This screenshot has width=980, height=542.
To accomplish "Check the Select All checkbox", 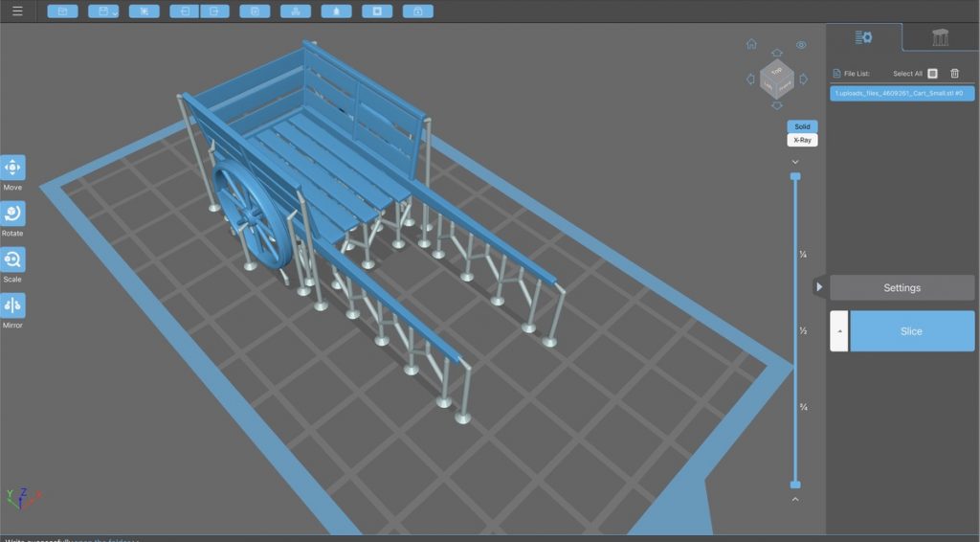I will 933,74.
